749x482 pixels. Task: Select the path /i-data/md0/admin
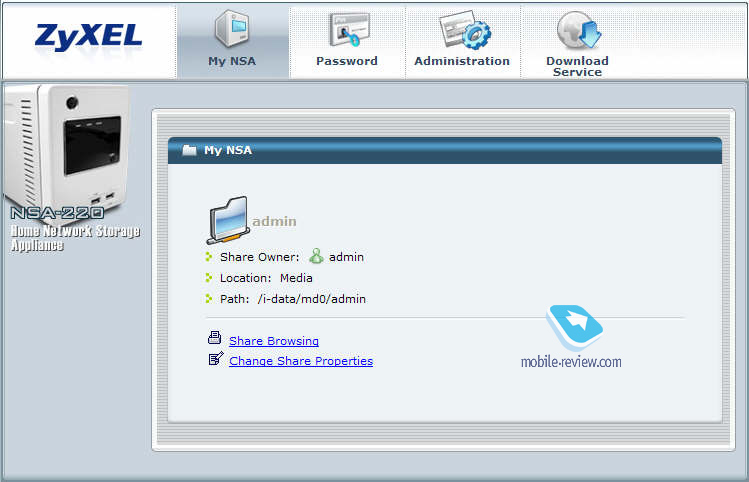311,299
